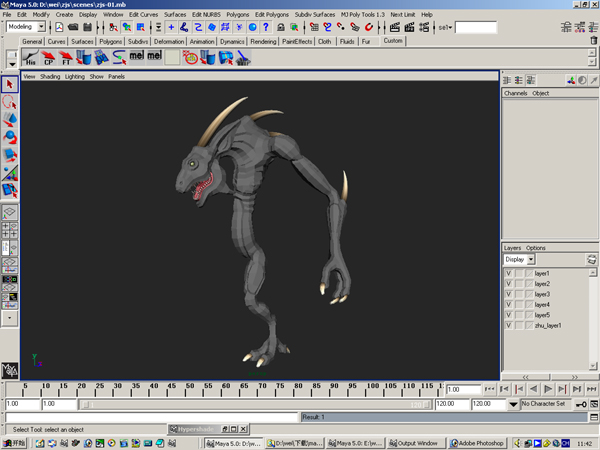The image size is (600, 450).
Task: Choose the Scale tool in toolbox
Action: [x=10, y=155]
